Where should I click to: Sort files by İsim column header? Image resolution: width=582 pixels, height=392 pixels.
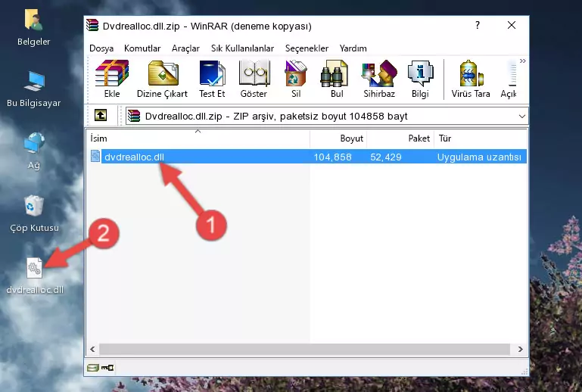point(198,138)
